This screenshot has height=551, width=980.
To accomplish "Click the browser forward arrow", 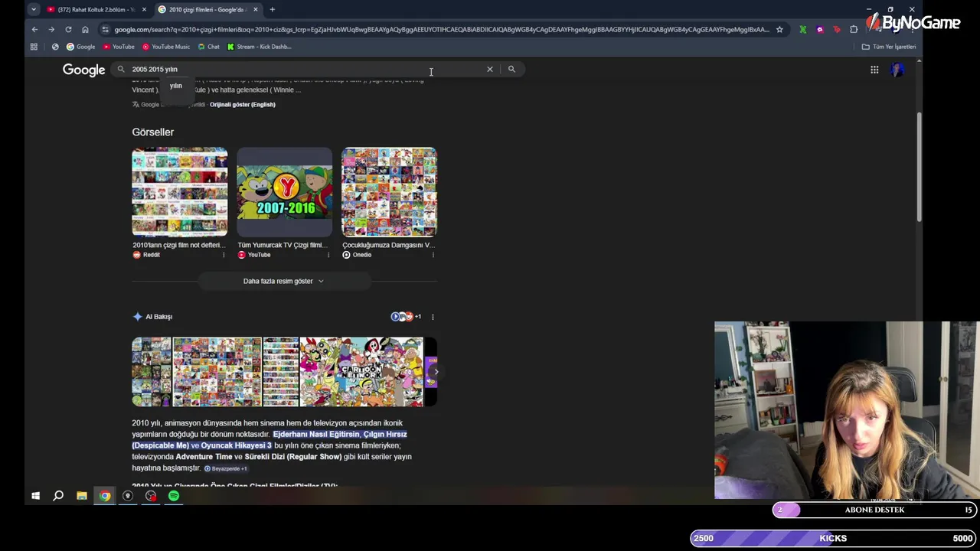I will [x=51, y=29].
